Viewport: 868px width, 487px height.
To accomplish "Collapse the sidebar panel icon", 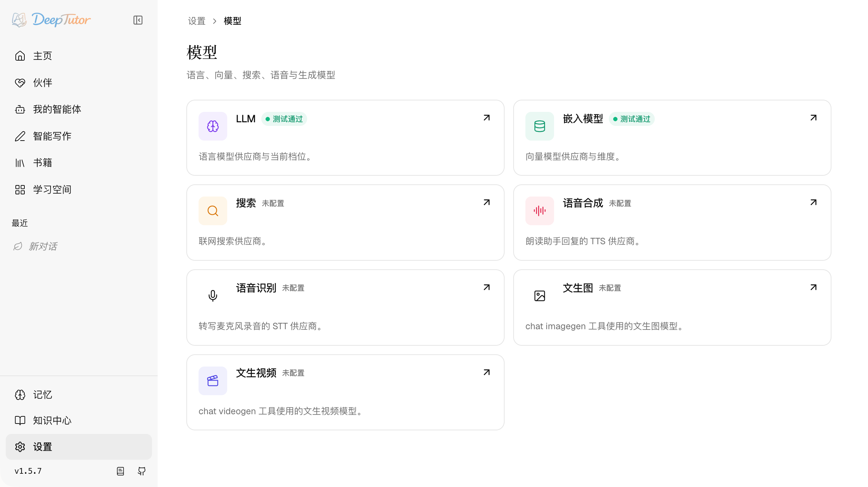I will (x=138, y=20).
